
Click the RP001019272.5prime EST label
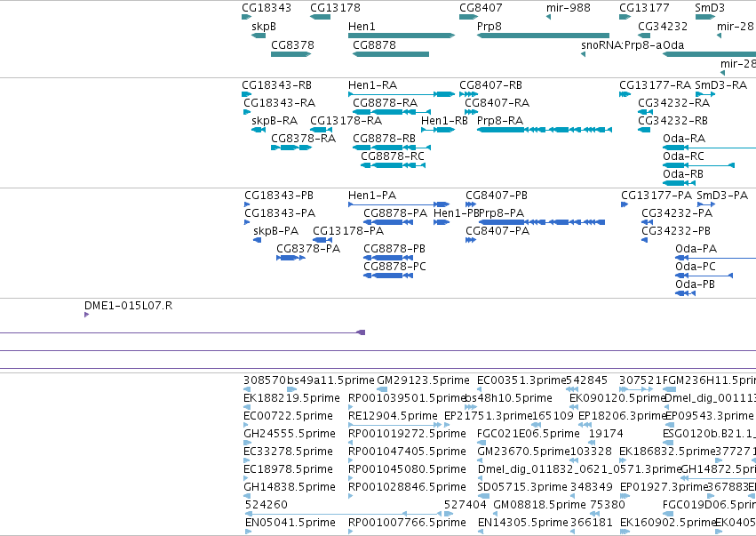coord(407,434)
